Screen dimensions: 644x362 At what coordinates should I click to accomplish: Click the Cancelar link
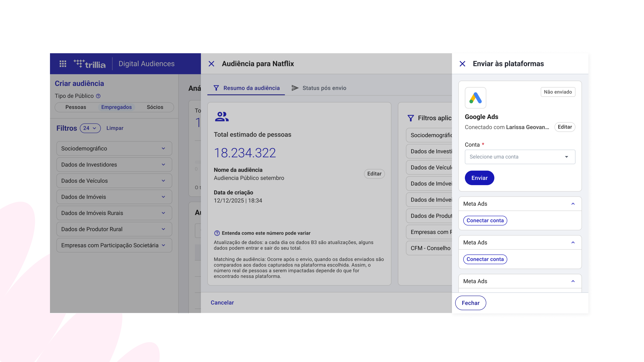222,303
